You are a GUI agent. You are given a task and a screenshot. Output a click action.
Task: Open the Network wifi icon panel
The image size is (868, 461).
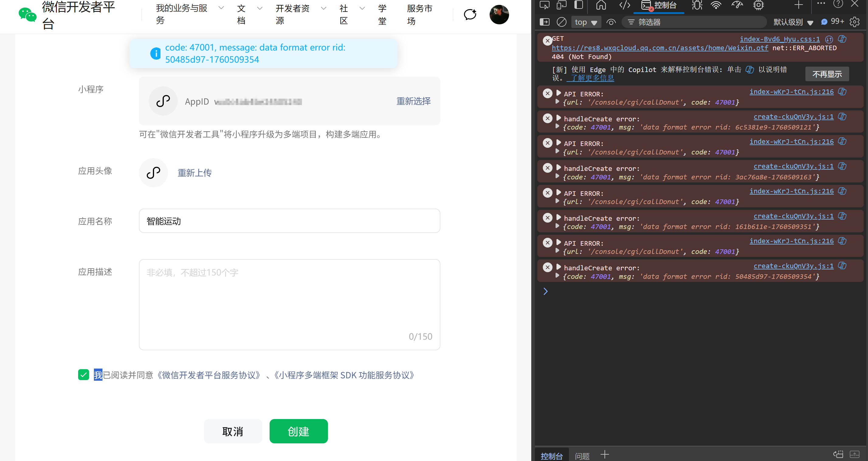click(716, 5)
